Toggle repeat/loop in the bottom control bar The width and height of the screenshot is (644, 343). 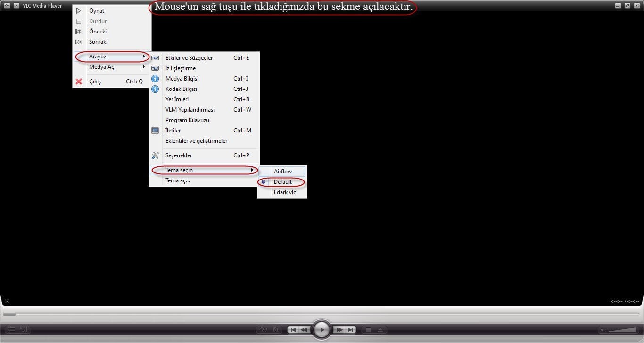pyautogui.click(x=275, y=330)
